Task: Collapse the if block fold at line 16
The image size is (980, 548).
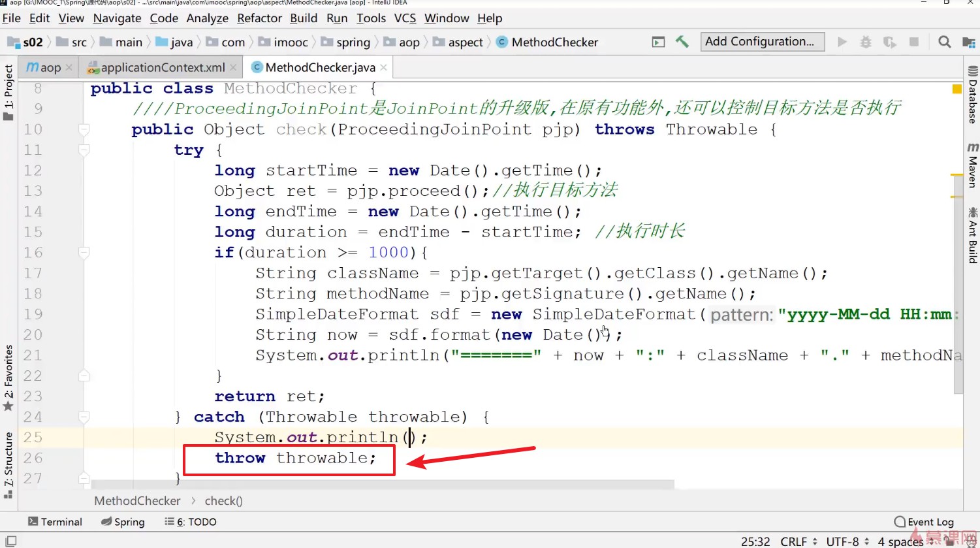Action: point(84,253)
